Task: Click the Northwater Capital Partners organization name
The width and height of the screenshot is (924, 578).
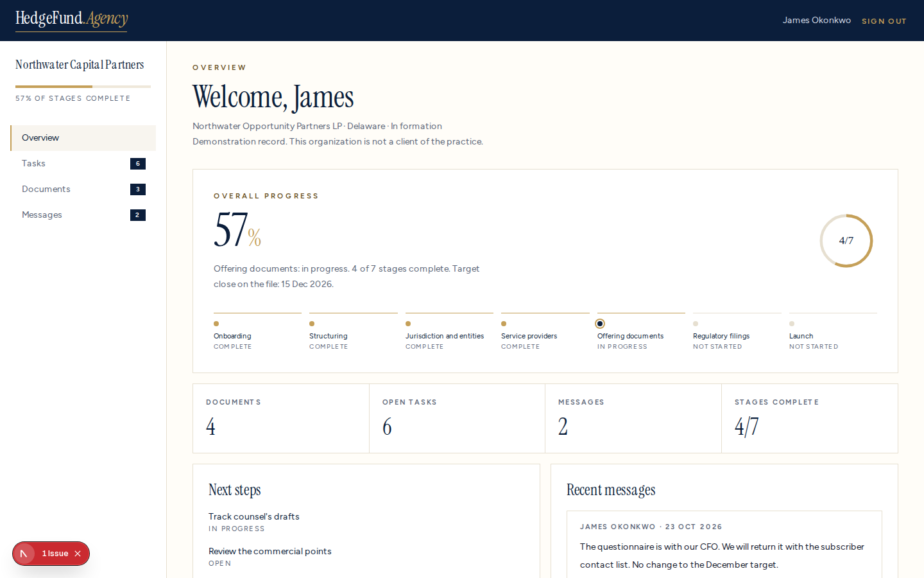Action: [x=80, y=65]
